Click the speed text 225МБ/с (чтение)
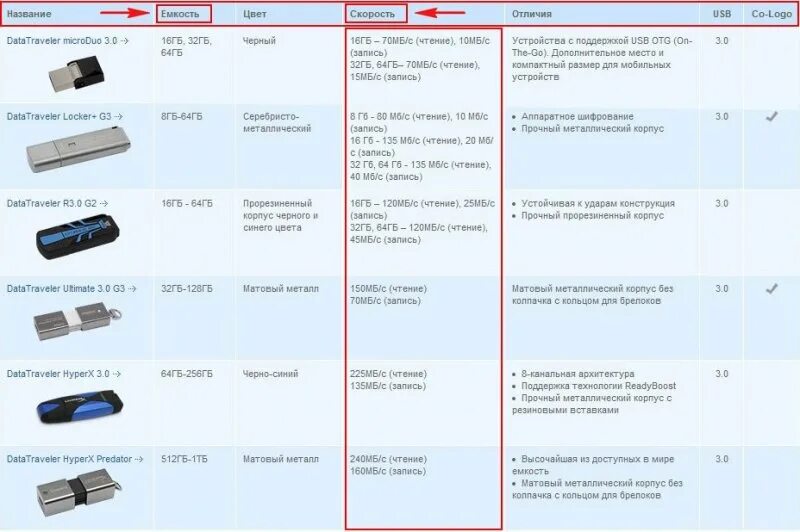Viewport: 800px width, 532px height. tap(388, 373)
